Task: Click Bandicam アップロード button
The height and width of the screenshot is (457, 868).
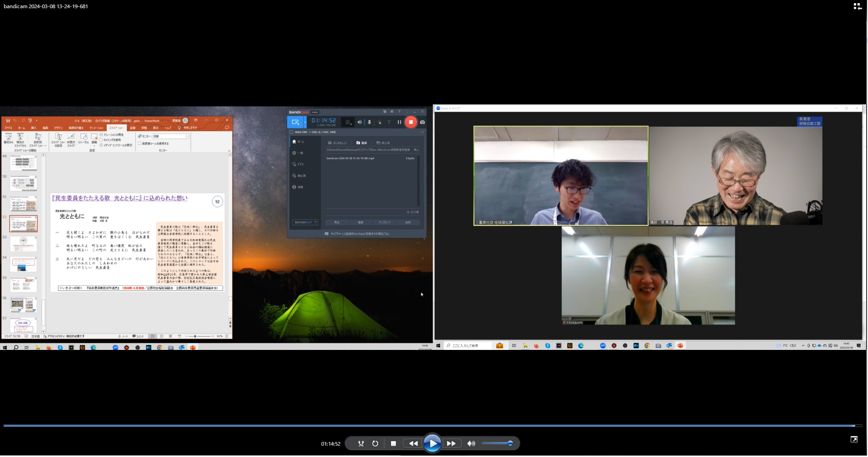Action: (384, 222)
